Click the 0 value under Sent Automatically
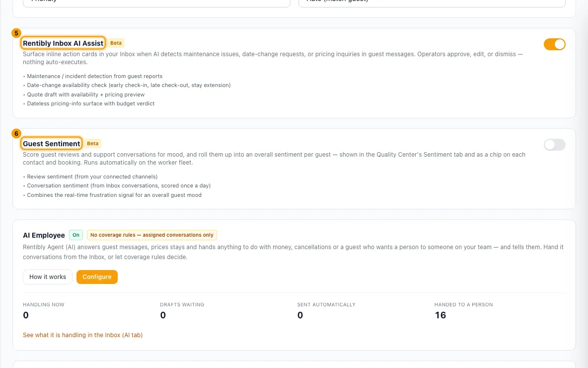 tap(300, 315)
